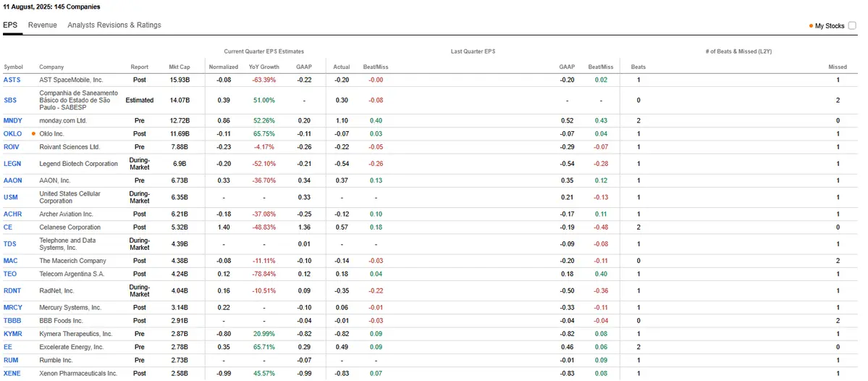Open LEGN ticker symbol link
868x381 pixels.
point(12,164)
